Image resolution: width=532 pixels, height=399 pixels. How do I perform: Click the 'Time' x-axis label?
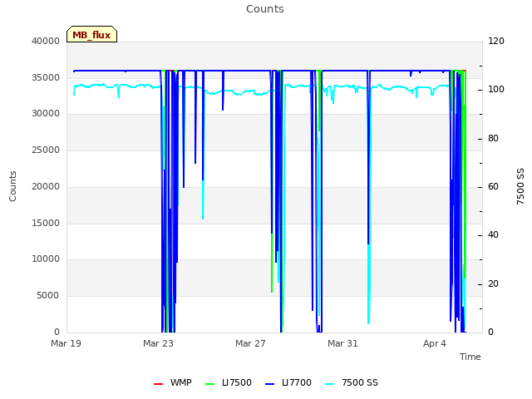pos(470,357)
